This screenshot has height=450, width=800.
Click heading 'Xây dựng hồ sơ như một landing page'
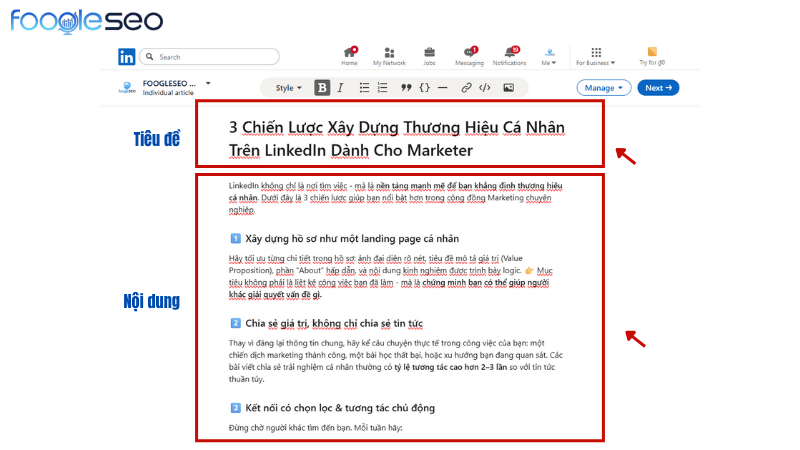(352, 238)
